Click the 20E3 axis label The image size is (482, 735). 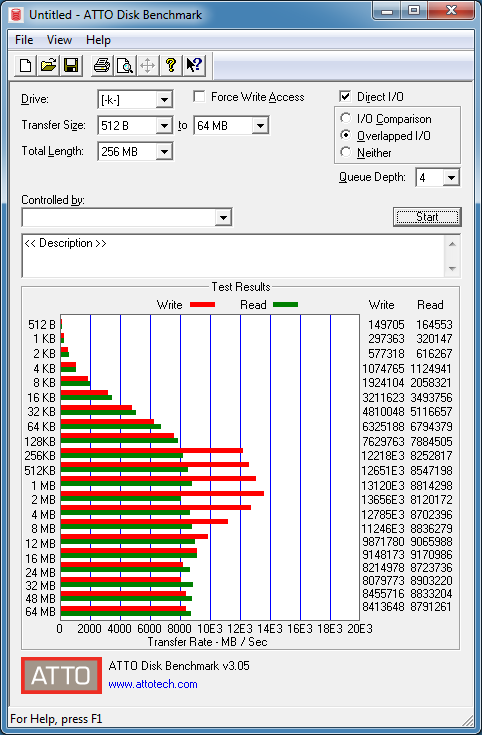coord(361,628)
